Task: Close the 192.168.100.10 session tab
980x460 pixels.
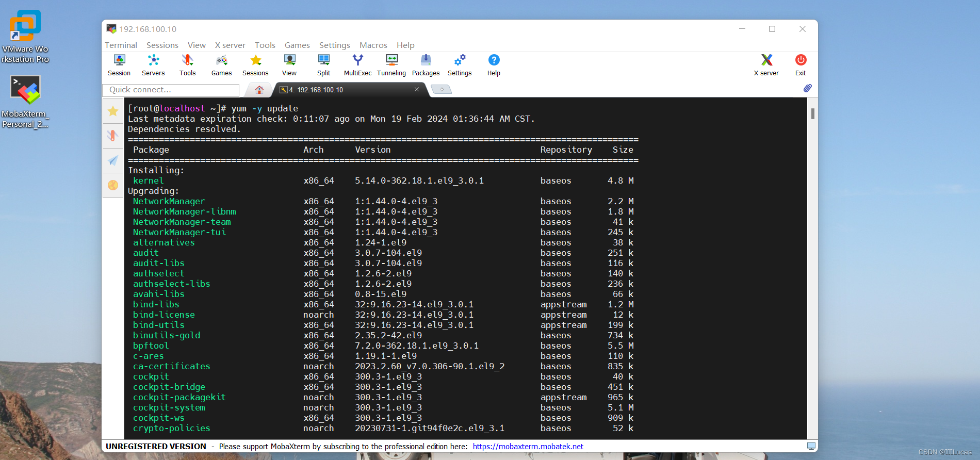Action: click(x=417, y=89)
